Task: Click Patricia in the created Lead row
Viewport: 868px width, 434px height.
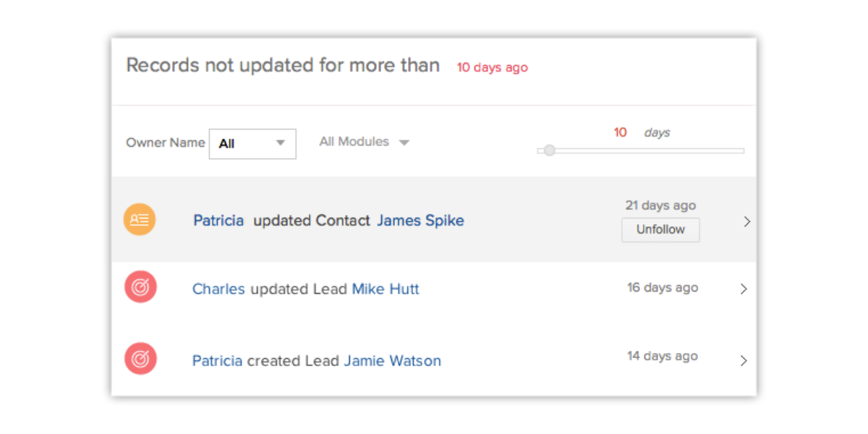Action: point(217,360)
